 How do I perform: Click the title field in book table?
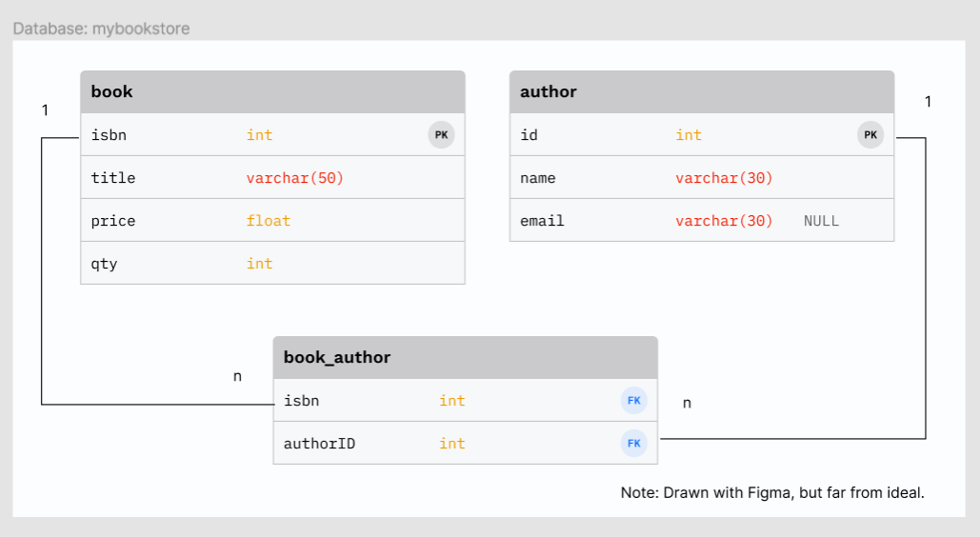[x=113, y=178]
